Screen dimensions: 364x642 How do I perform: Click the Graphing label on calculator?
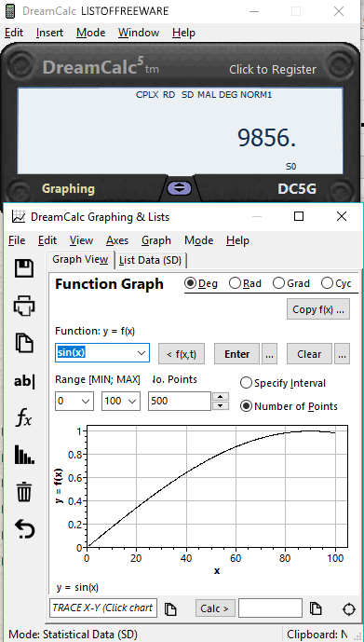(68, 188)
